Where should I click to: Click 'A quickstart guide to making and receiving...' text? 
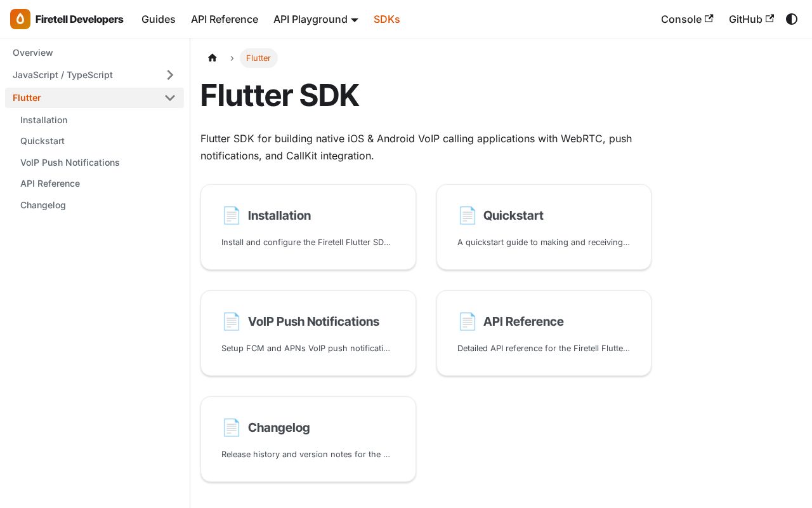pos(544,242)
